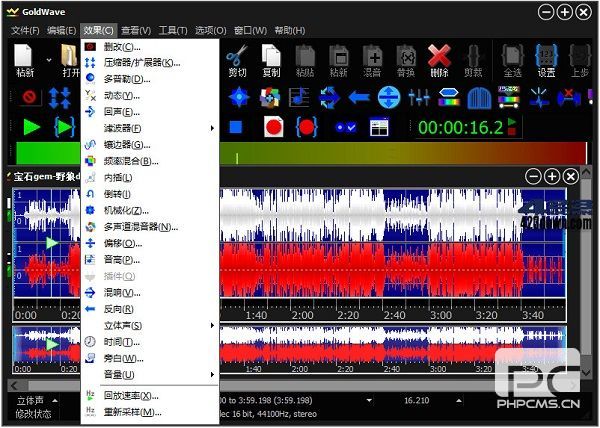Click the 混音 mix icon
The image size is (600, 428).
coord(372,56)
